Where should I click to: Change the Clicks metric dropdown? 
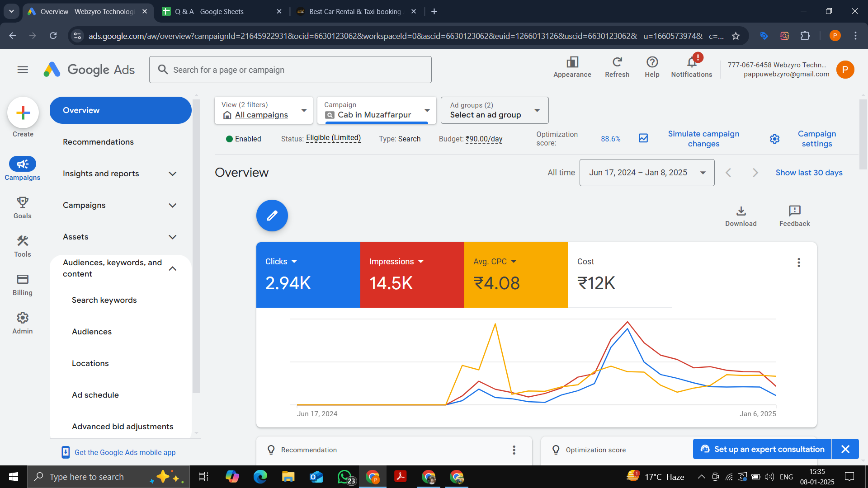click(281, 262)
